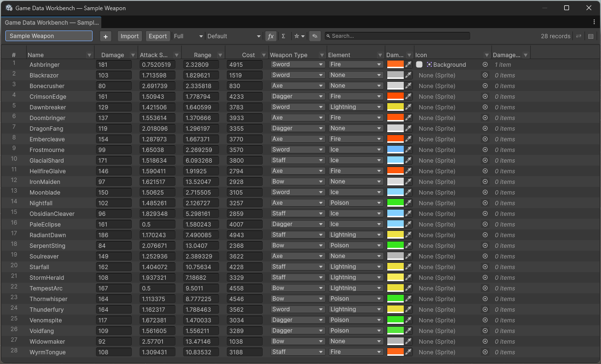Click the Export button
601x364 pixels.
click(158, 36)
